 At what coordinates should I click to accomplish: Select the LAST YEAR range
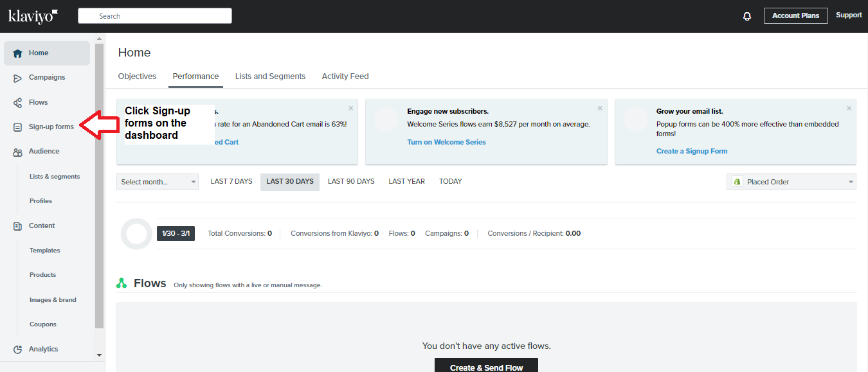pyautogui.click(x=406, y=182)
